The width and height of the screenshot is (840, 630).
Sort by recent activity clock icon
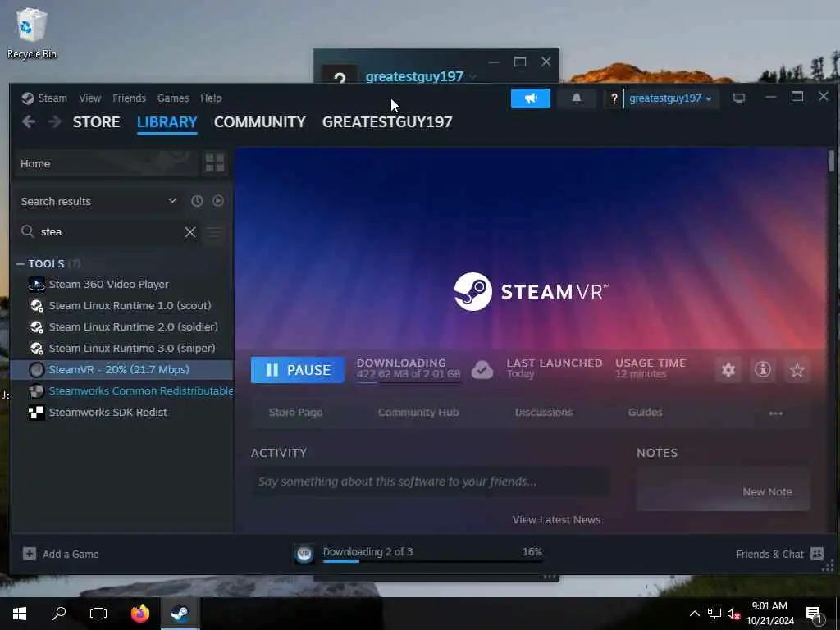coord(197,201)
